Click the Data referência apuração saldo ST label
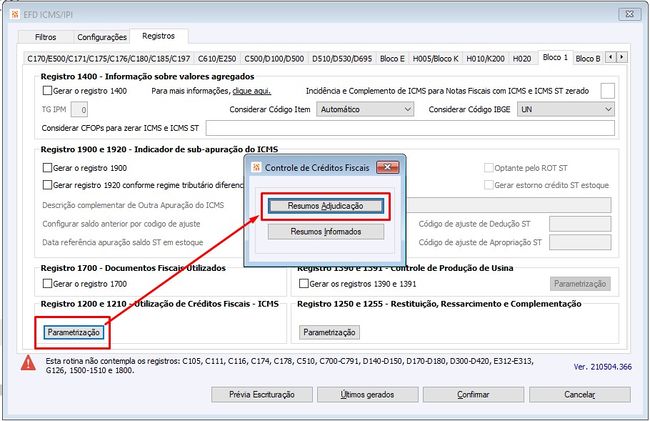Image resolution: width=650 pixels, height=421 pixels. point(123,242)
